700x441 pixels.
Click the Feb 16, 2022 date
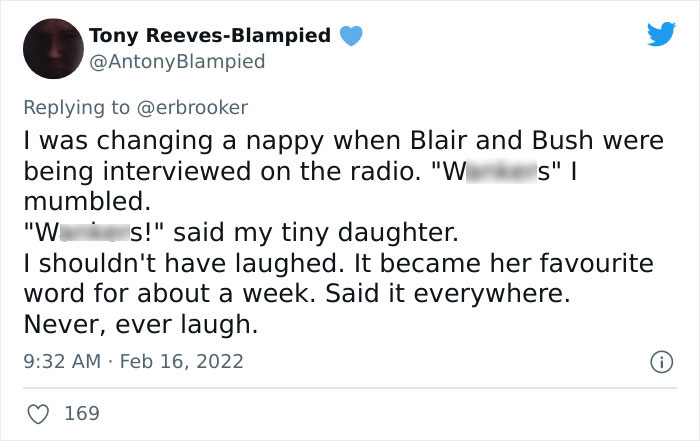click(x=181, y=361)
